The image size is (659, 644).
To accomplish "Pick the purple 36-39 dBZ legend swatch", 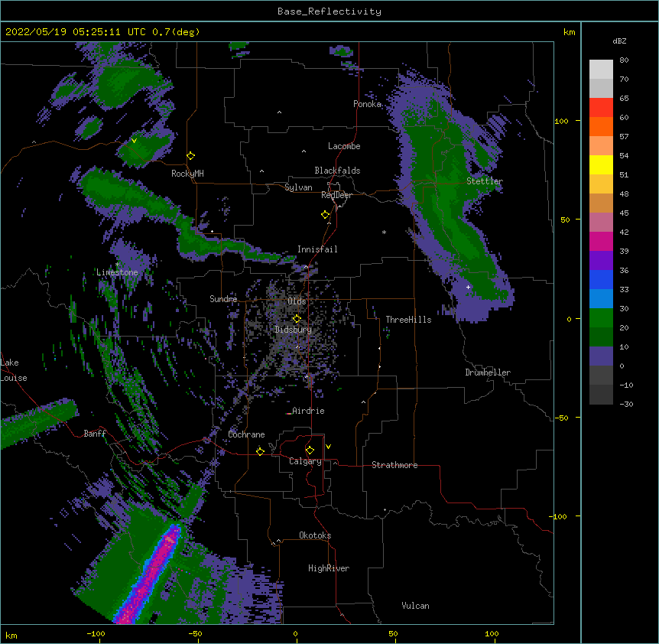I will [x=601, y=261].
